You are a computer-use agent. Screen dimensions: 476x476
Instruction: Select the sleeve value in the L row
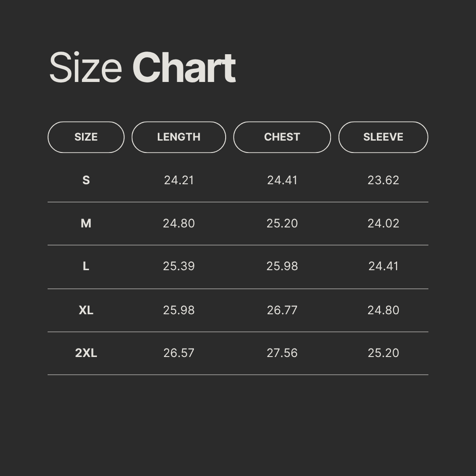pos(383,266)
